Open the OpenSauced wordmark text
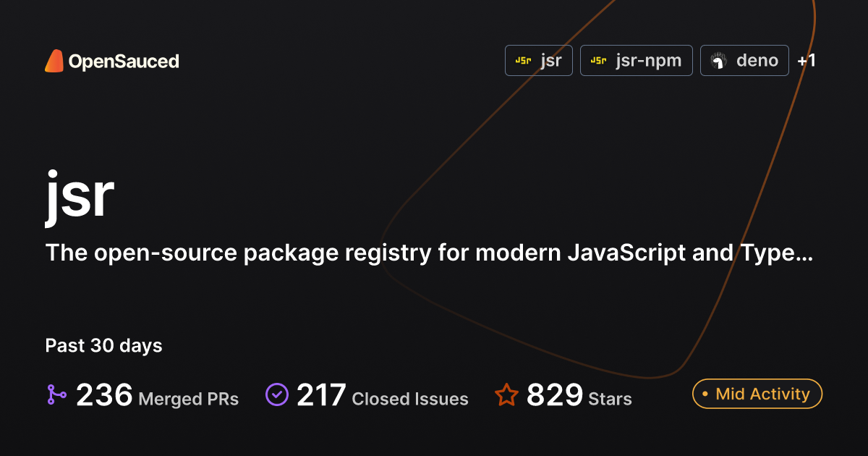This screenshot has height=456, width=868. click(124, 62)
